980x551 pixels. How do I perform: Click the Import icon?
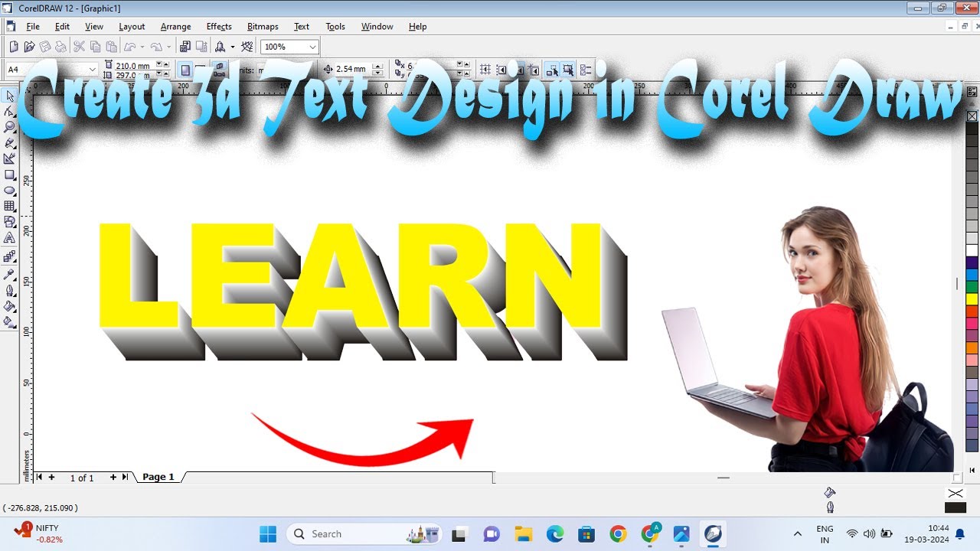[x=185, y=47]
